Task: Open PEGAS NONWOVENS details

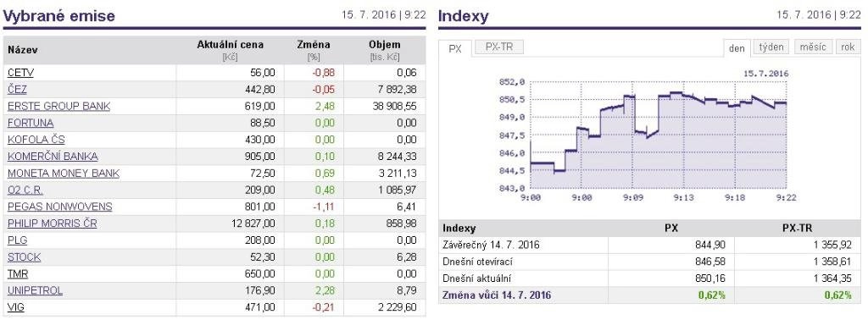Action: click(x=60, y=207)
